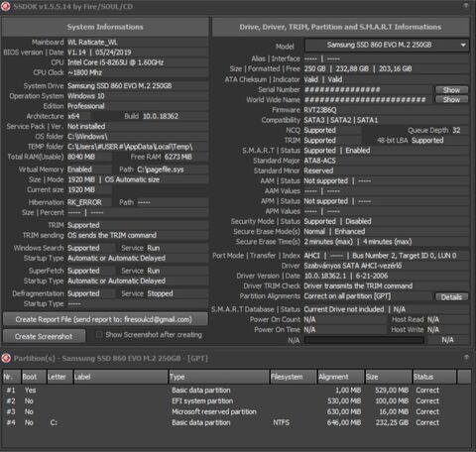
Task: Click the 529,00 MB size cell
Action: (392, 391)
